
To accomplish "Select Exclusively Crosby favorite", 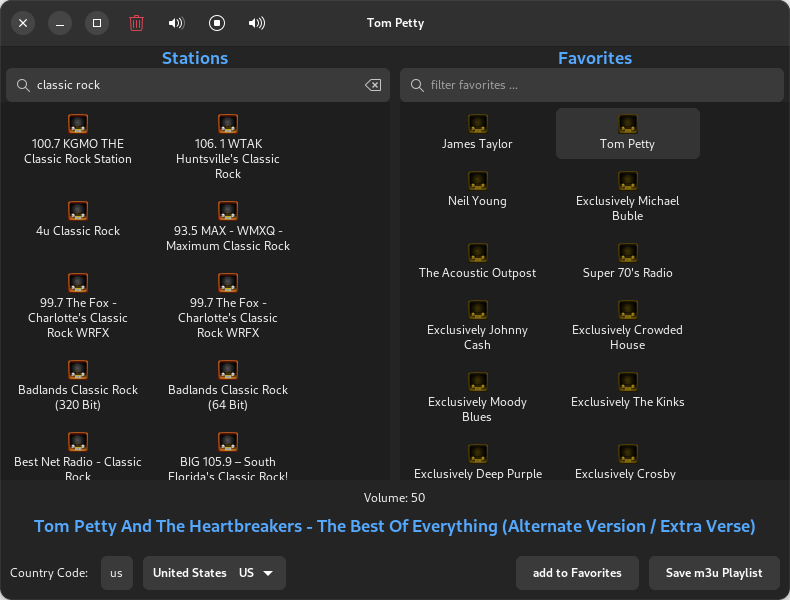I will pyautogui.click(x=627, y=461).
